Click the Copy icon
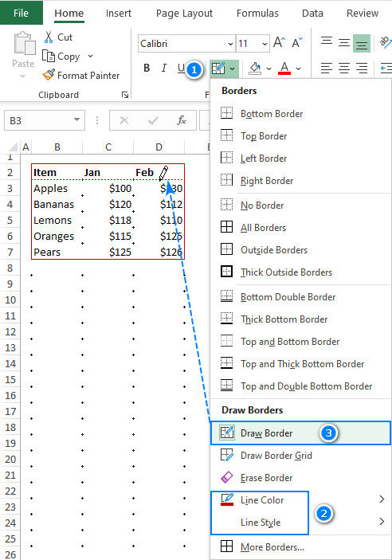This screenshot has height=560, width=392. (x=49, y=56)
